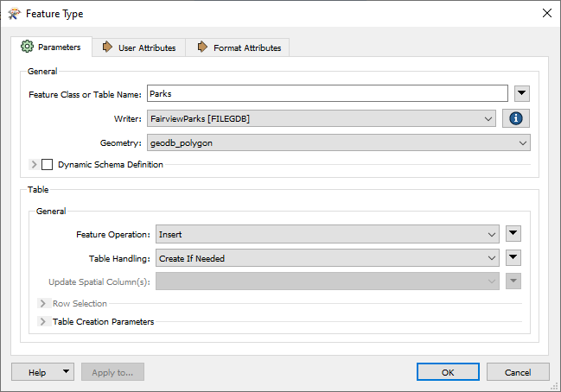Click the gear icon on Parameters tab
The width and height of the screenshot is (561, 392).
coord(27,47)
